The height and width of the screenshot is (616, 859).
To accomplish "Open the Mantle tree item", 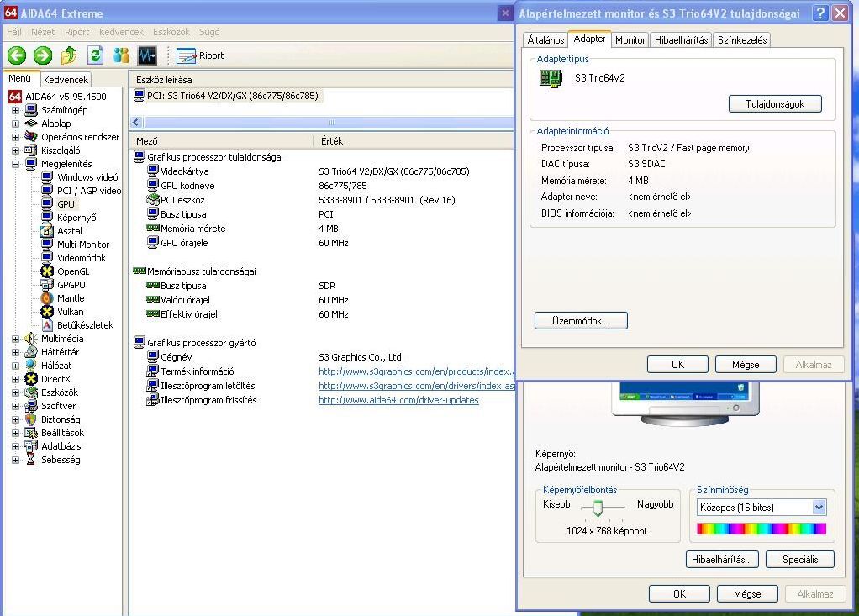I will pos(71,298).
